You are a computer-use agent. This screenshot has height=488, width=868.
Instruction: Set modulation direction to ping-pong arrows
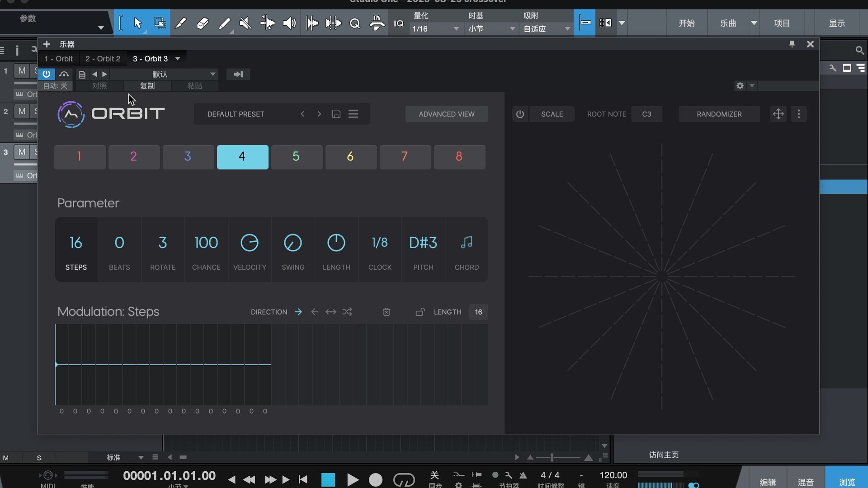pos(331,312)
